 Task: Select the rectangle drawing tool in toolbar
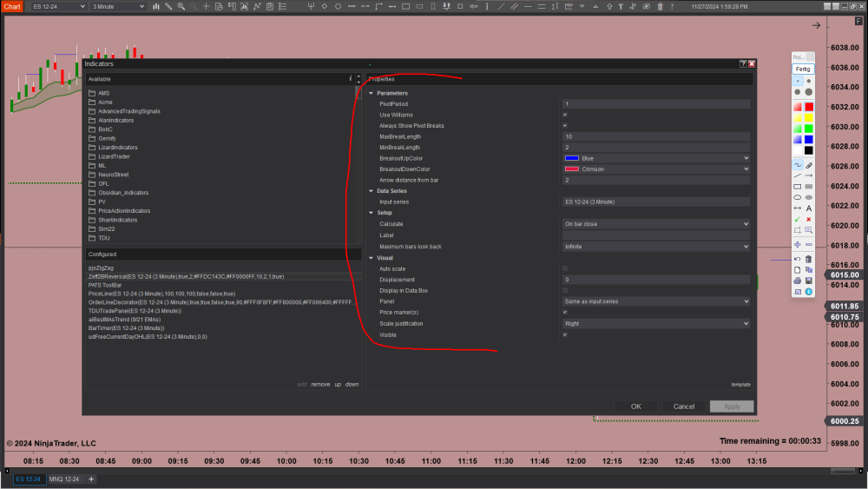coord(405,7)
